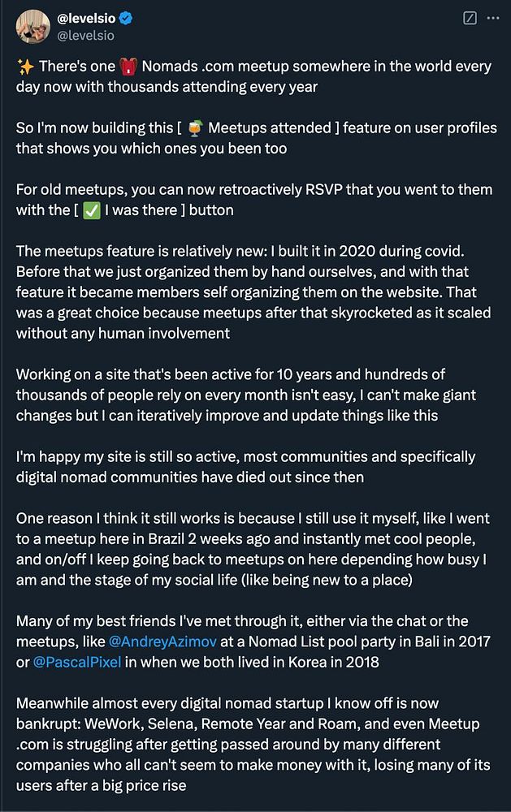Select the paragraph starting "I'm happy my site"
511x812 pixels.
[245, 467]
